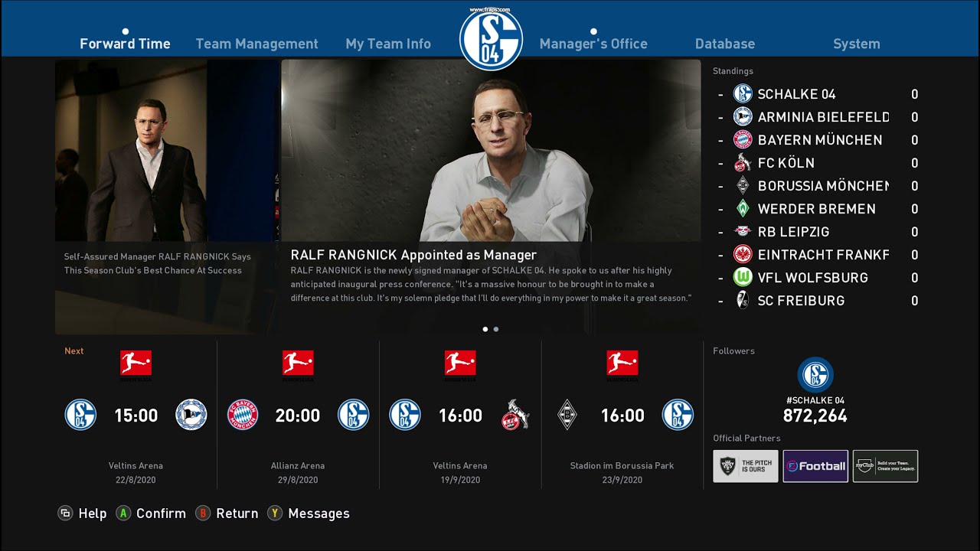Click the BAYERN MÜNCHEN standings name

tap(820, 140)
